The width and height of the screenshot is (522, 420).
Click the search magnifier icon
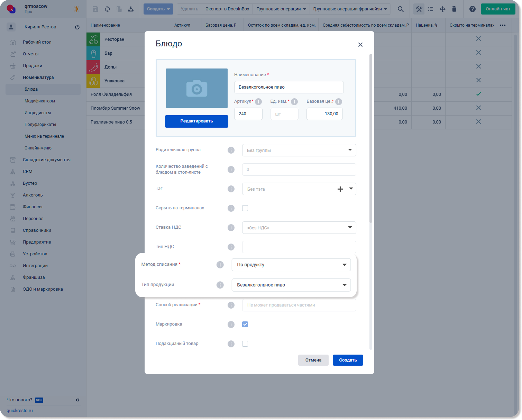(401, 9)
